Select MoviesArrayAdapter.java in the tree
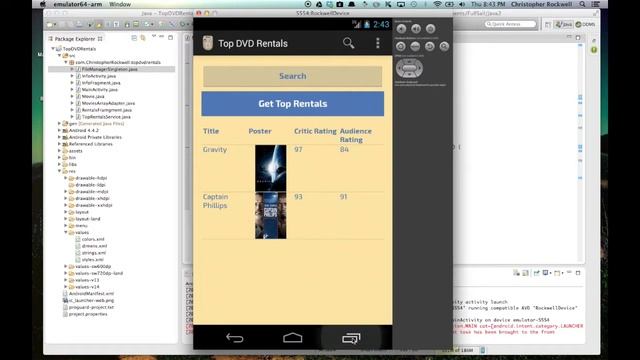Viewport: 640px width, 360px height. pyautogui.click(x=108, y=103)
